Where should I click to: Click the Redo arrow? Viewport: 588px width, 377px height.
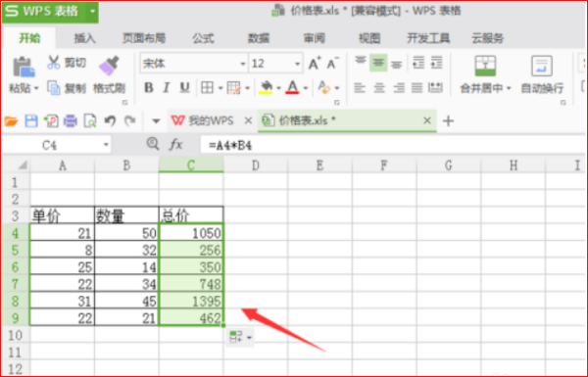(x=129, y=120)
